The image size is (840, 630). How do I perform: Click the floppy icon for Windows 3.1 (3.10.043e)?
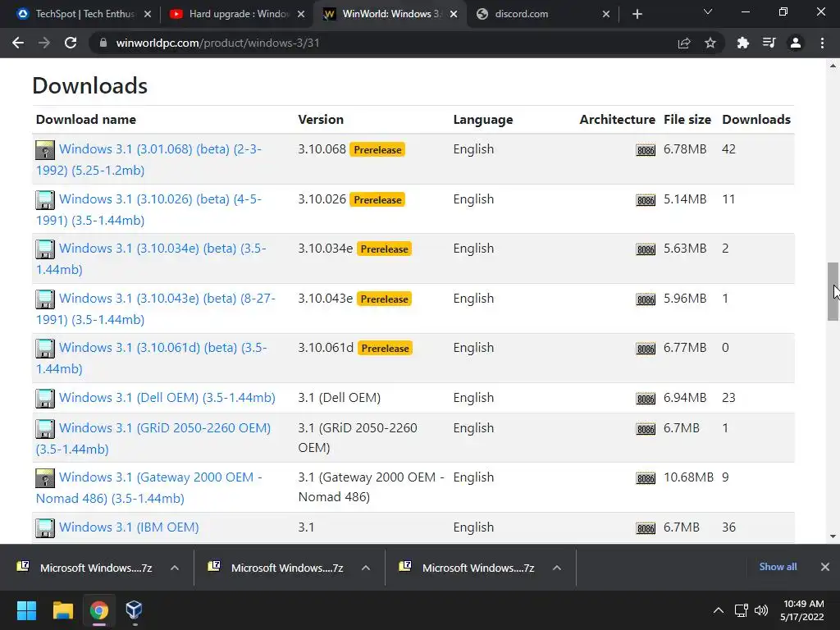(x=45, y=299)
